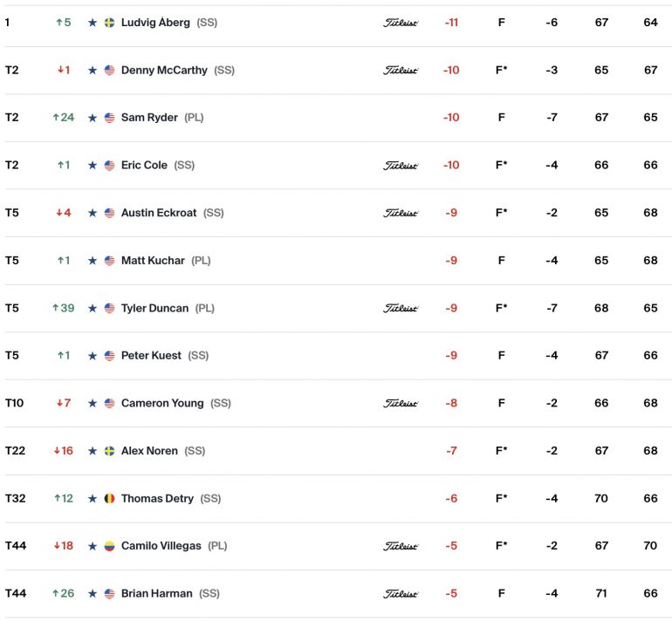672x621 pixels.
Task: Toggle favorite star for Brian Harman
Action: pyautogui.click(x=93, y=594)
